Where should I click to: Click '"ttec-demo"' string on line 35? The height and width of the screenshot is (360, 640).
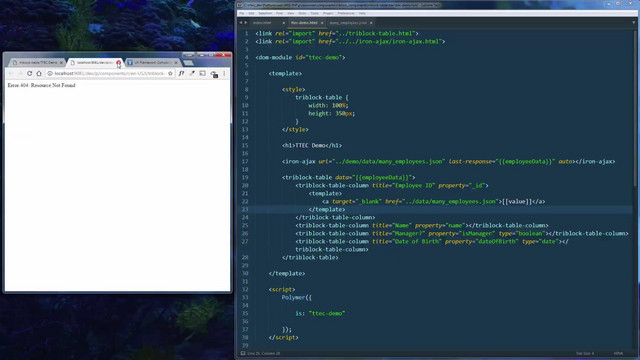[327, 313]
